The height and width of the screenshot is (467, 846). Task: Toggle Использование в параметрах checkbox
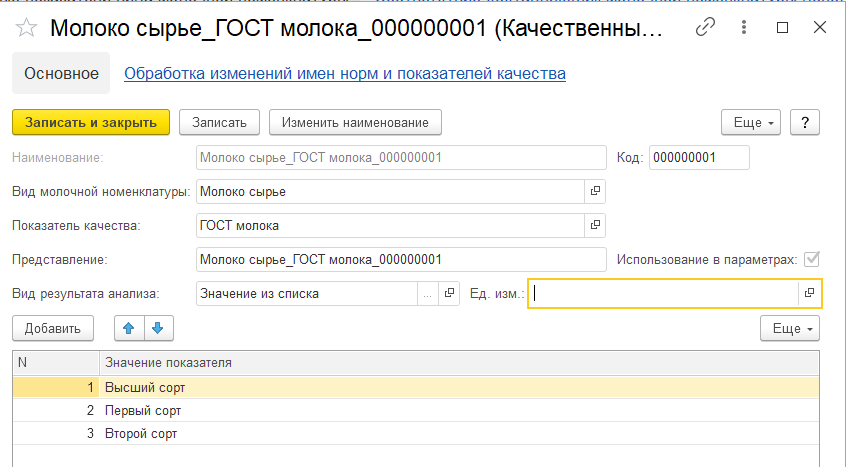click(811, 259)
